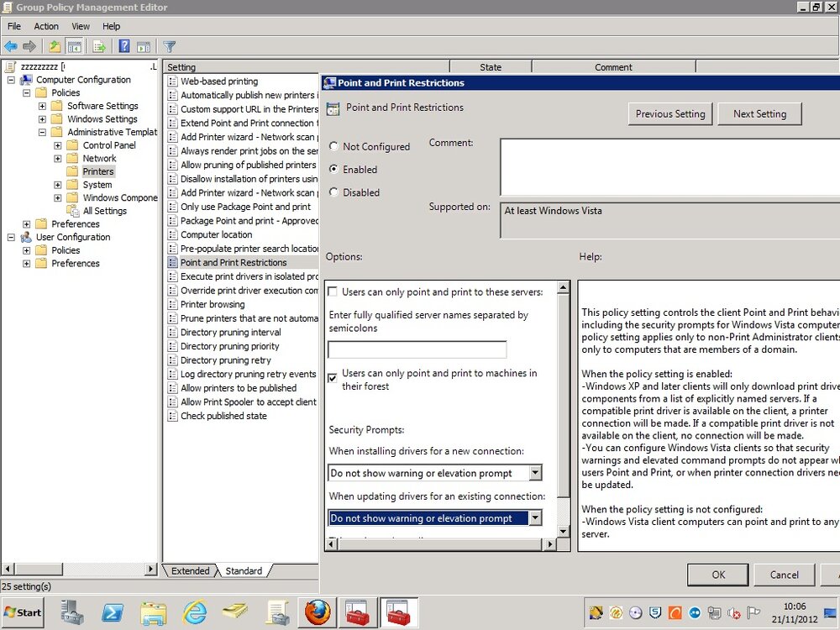Image resolution: width=840 pixels, height=630 pixels.
Task: Open the File menu
Action: click(14, 26)
